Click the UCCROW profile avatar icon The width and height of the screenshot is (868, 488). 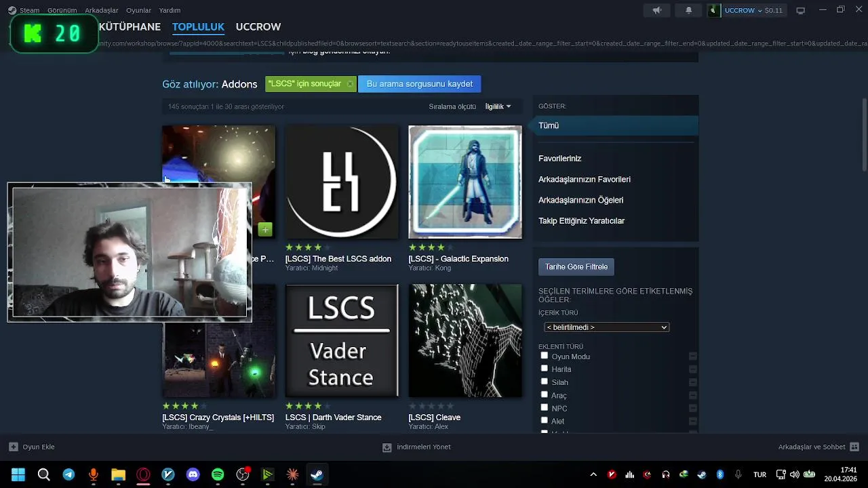click(x=714, y=10)
